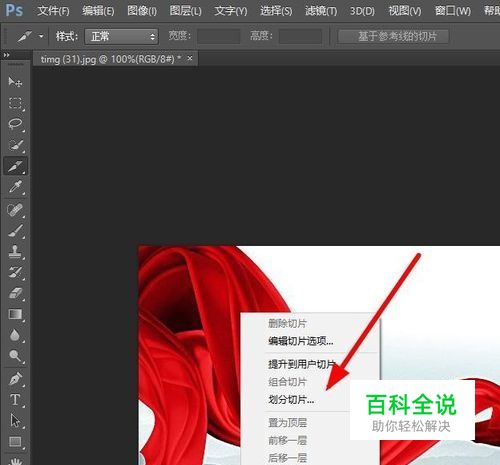Open the 编辑(E) menu

(x=98, y=11)
